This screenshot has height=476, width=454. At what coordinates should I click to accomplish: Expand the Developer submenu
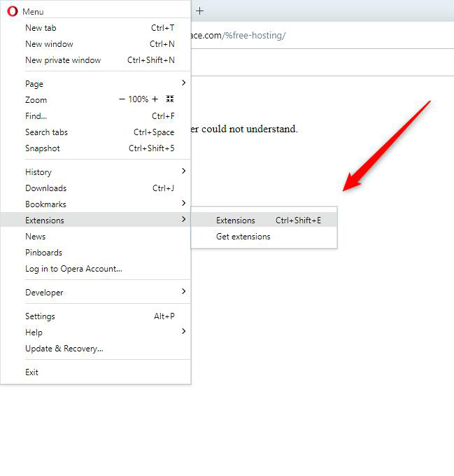96,293
